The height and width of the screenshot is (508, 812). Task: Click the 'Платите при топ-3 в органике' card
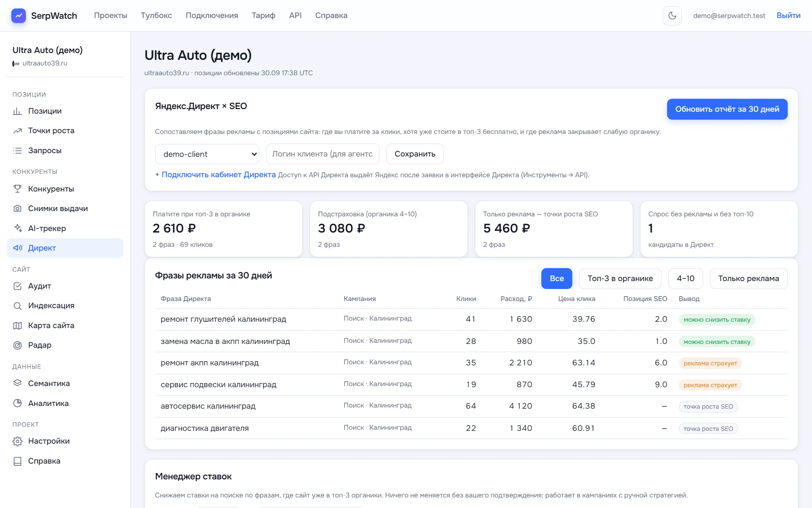[223, 229]
